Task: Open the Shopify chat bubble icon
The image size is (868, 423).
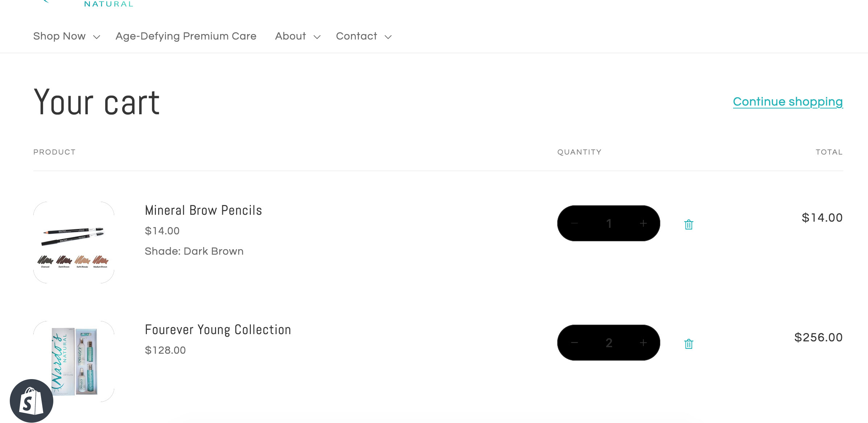Action: tap(32, 401)
